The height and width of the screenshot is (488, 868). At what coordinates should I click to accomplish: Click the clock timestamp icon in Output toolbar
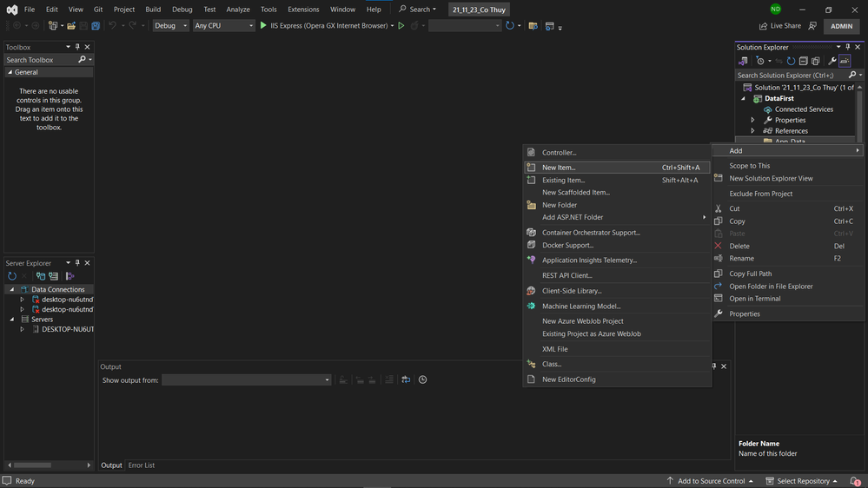tap(422, 379)
